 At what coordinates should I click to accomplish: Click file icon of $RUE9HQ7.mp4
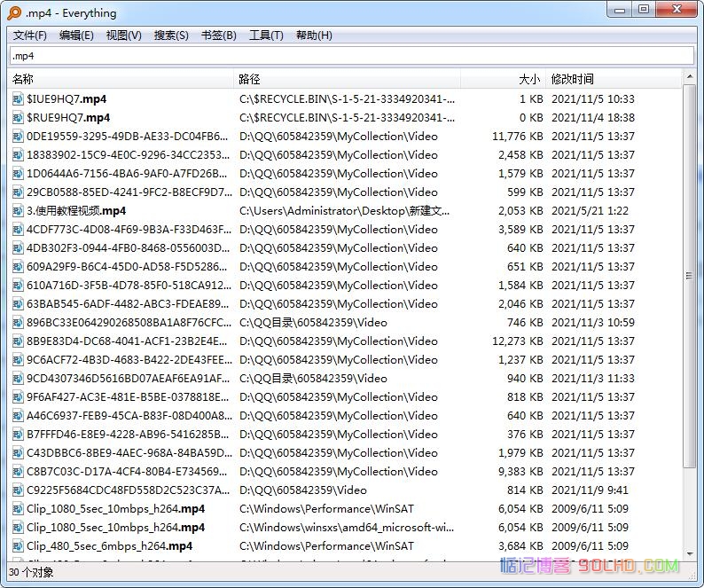point(18,118)
